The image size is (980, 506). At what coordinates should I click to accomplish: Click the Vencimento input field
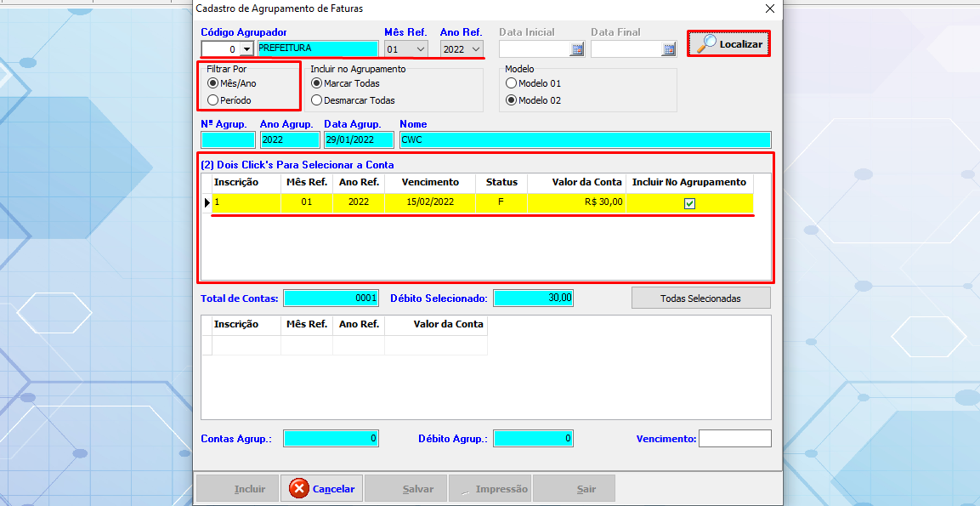tap(734, 439)
